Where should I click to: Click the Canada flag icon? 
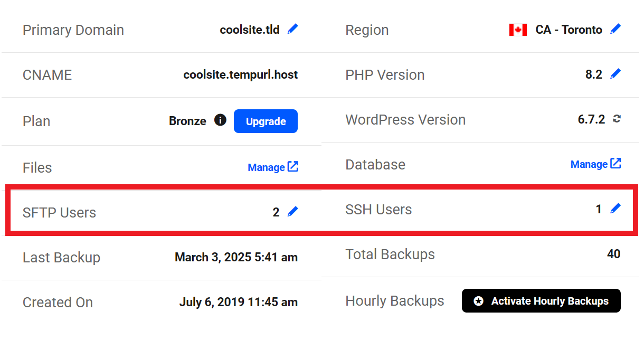click(518, 30)
